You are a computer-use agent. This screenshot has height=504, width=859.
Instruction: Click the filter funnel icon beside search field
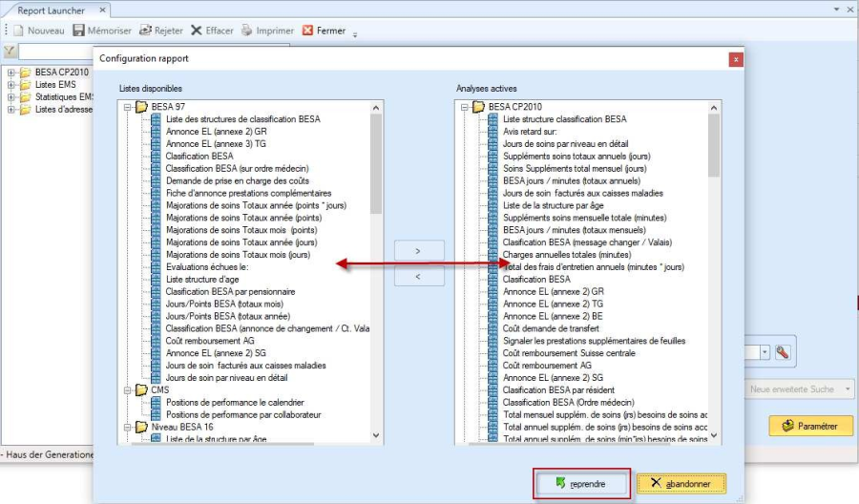pyautogui.click(x=10, y=52)
